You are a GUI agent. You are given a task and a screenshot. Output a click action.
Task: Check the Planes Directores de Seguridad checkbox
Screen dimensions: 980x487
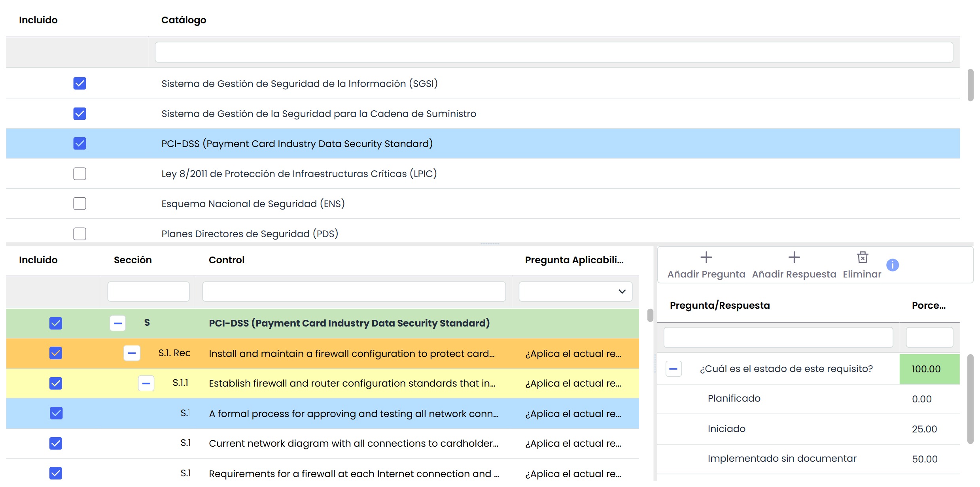pyautogui.click(x=79, y=234)
